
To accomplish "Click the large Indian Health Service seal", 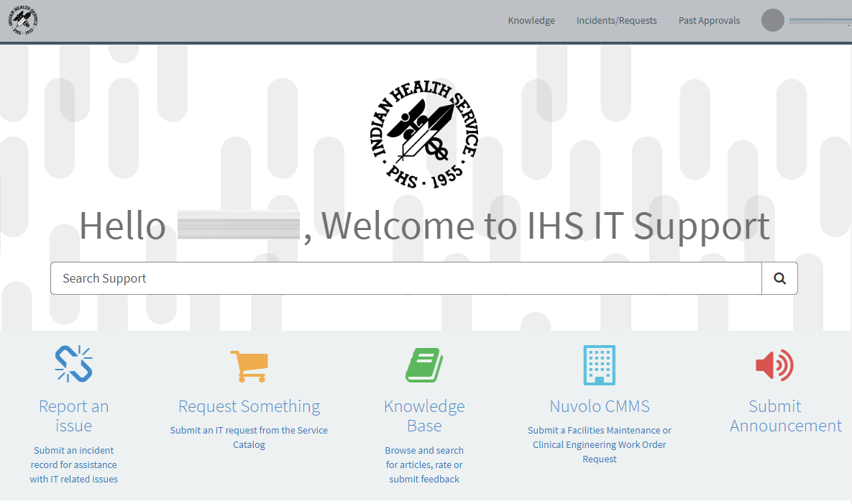I will coord(425,134).
